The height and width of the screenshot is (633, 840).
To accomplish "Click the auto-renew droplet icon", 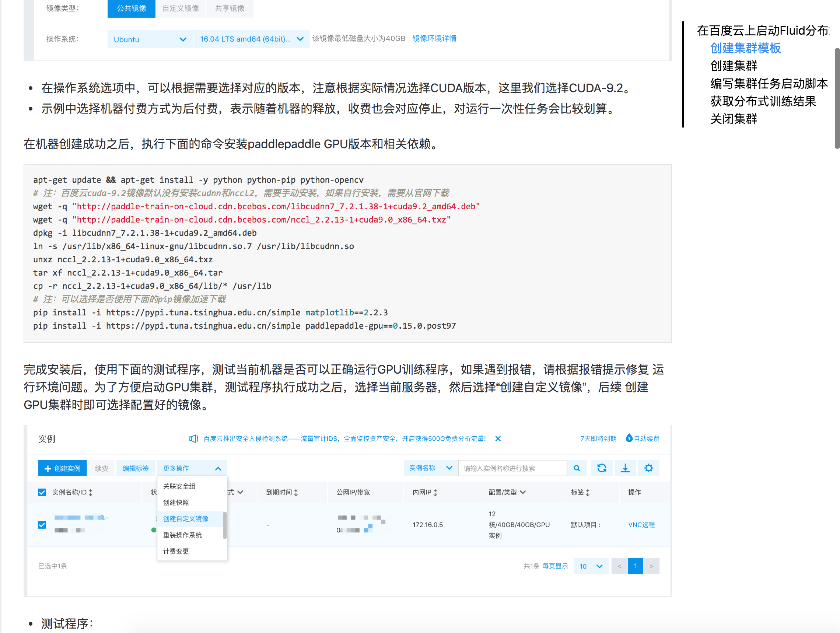I will pos(629,438).
